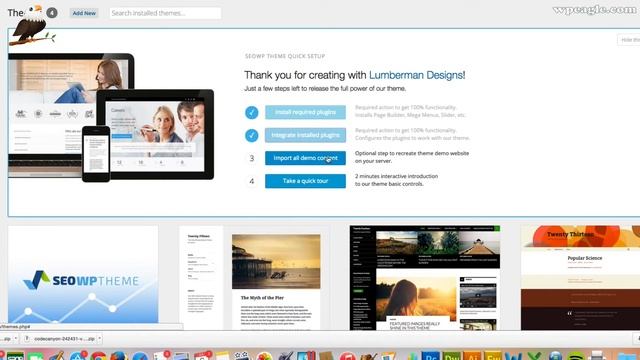Screen dimensions: 640x360
Task: Open the App Store icon in the dock
Action: (x=78, y=356)
